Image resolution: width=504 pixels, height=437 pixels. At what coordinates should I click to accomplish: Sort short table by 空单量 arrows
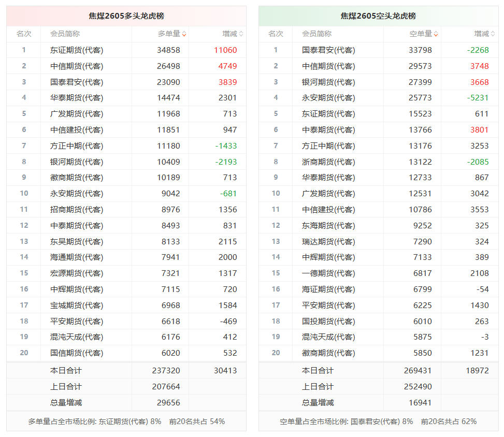(436, 34)
